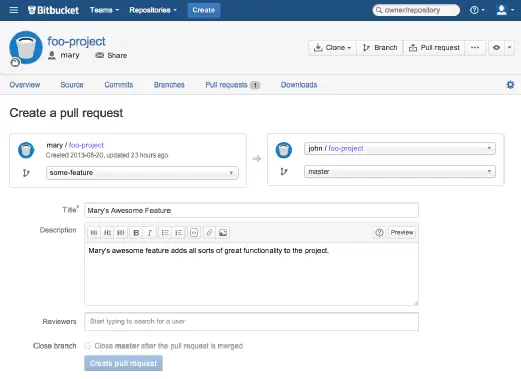521x379 pixels.
Task: Open the hamburger navigation menu
Action: (14, 10)
